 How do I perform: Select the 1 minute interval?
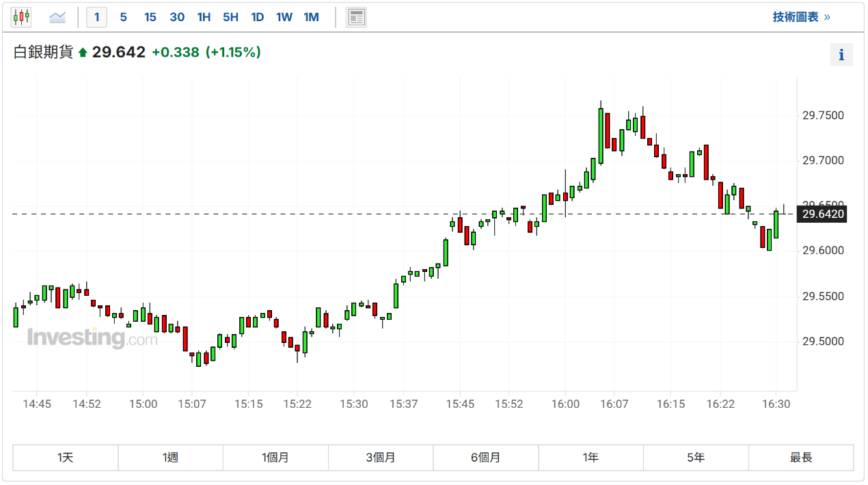[x=96, y=17]
